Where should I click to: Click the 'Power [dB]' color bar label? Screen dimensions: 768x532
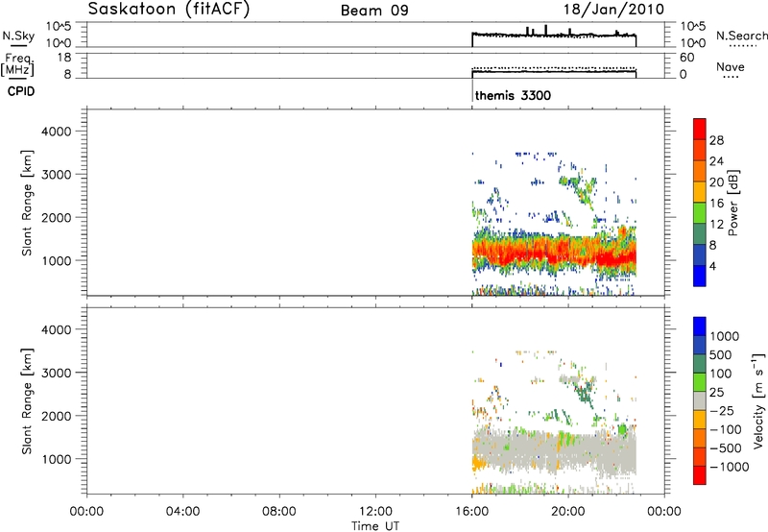[x=732, y=203]
